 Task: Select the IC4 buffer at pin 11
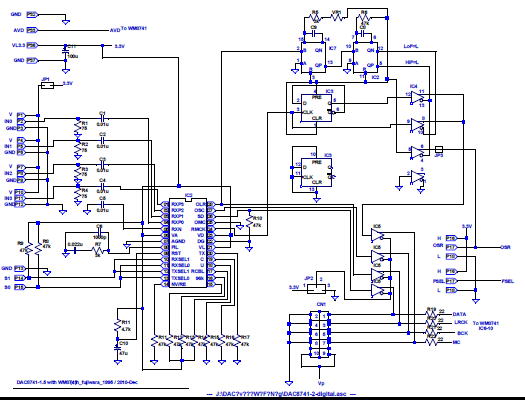[418, 98]
